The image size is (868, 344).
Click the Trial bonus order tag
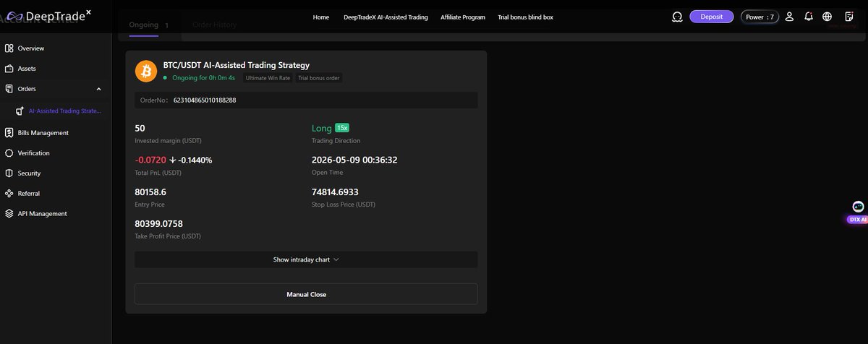pos(319,77)
